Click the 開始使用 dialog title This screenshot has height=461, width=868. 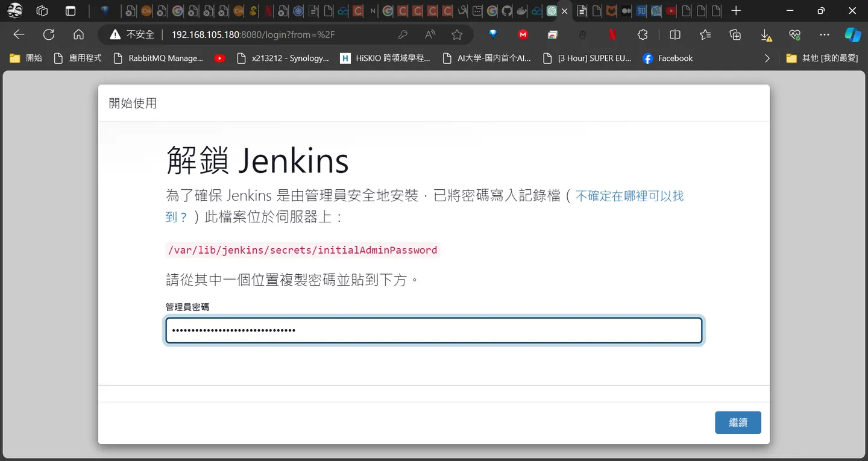133,103
